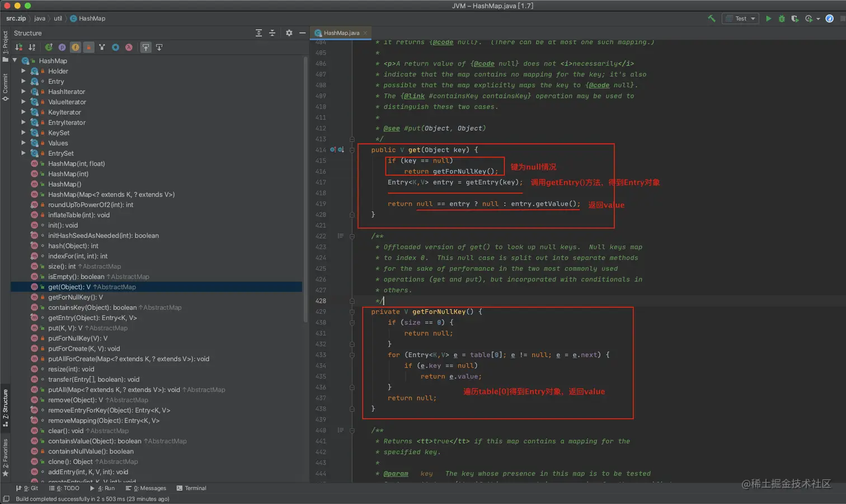This screenshot has width=846, height=504.
Task: Open profiler options dropdown arrow
Action: [x=818, y=19]
